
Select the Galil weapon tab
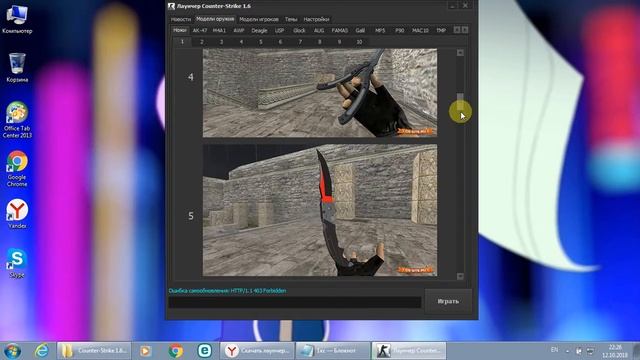360,31
